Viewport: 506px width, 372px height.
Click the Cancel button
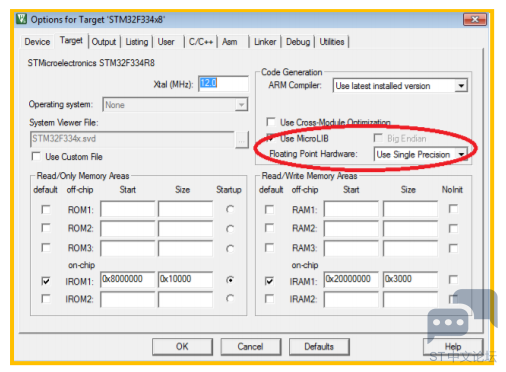coord(250,347)
